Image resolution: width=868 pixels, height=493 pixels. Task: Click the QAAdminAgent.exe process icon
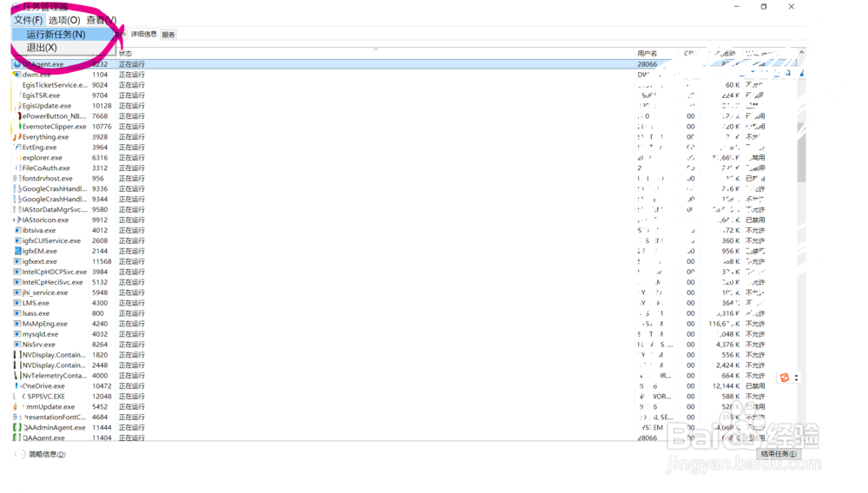pyautogui.click(x=17, y=427)
